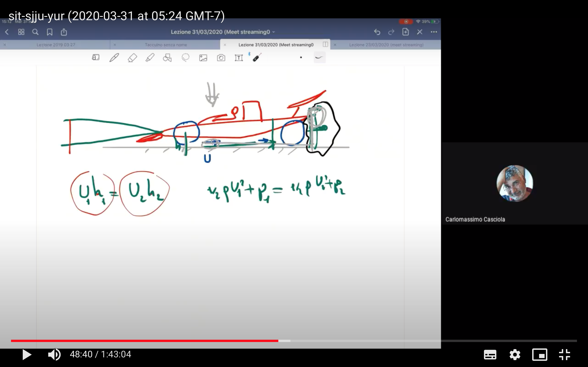This screenshot has height=367, width=588.
Task: Click the insert image icon
Action: click(203, 58)
